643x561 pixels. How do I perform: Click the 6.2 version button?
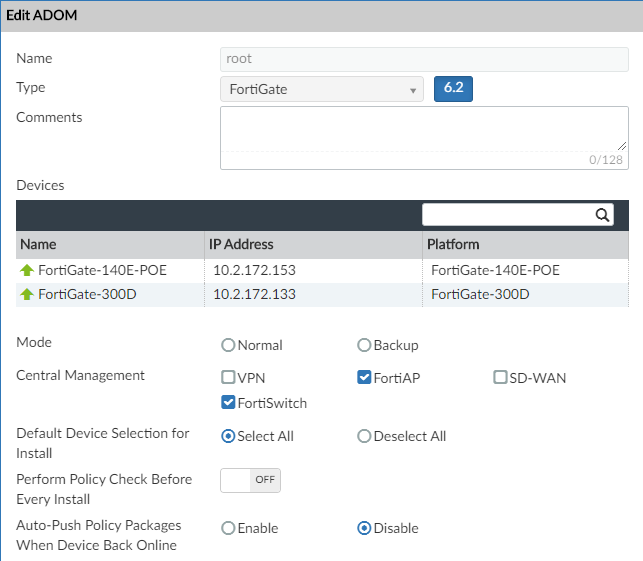click(453, 88)
